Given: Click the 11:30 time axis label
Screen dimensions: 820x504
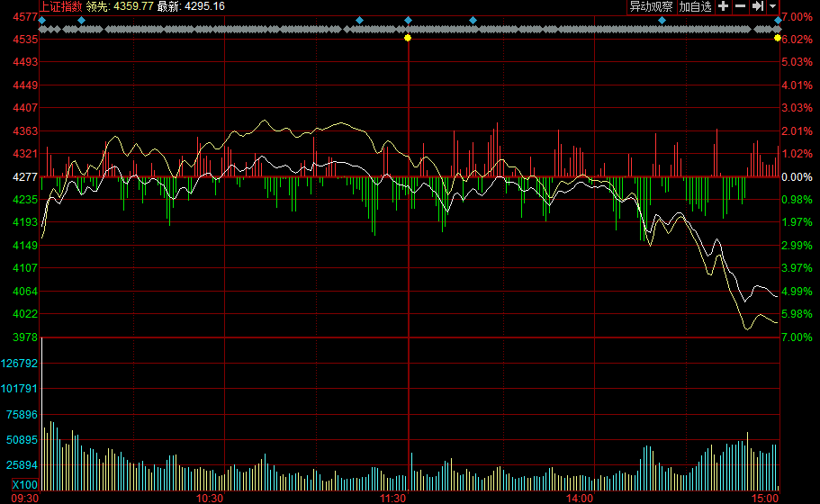Looking at the screenshot, I should pyautogui.click(x=393, y=499).
